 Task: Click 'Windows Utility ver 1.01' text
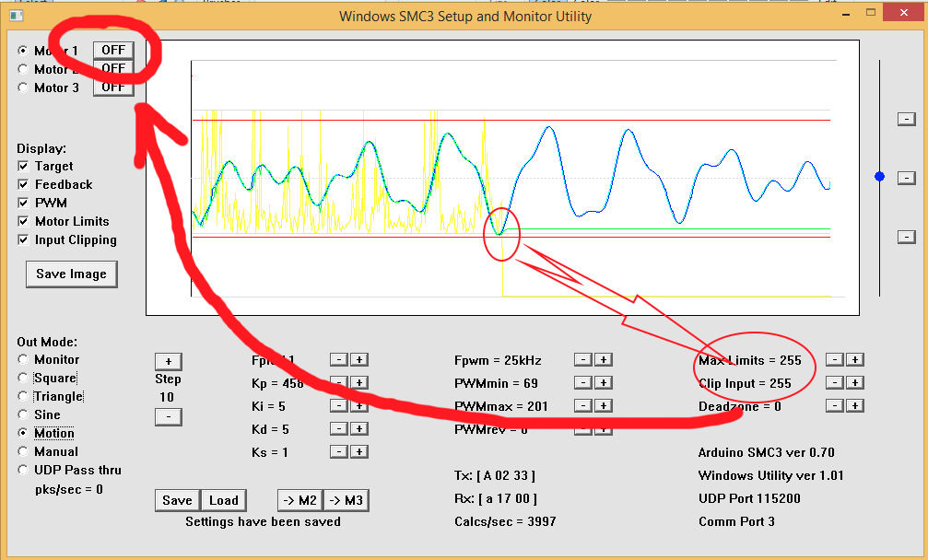coord(771,475)
